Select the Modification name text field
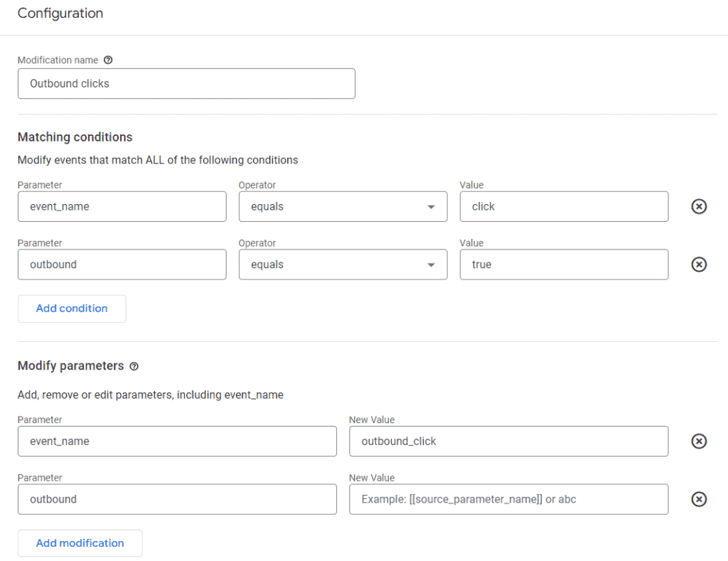This screenshot has width=728, height=561. click(x=186, y=83)
